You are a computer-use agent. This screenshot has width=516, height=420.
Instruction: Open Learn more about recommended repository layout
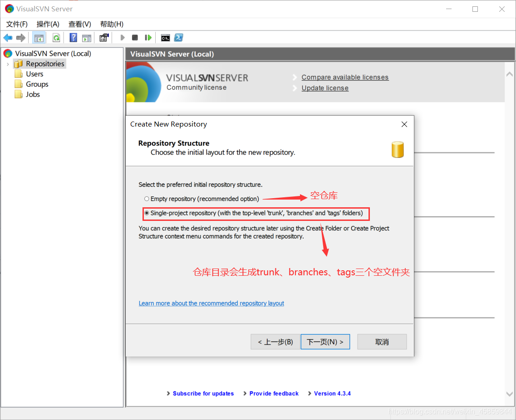pyautogui.click(x=211, y=303)
